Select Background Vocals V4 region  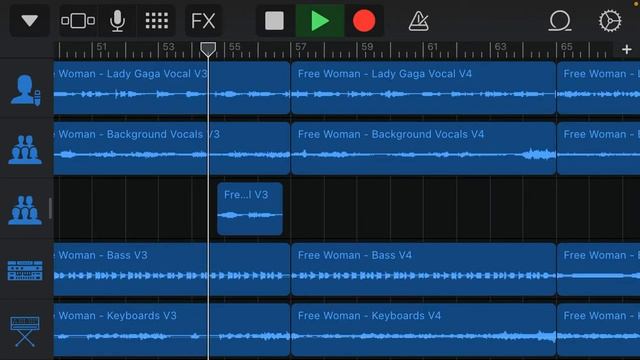(x=423, y=148)
